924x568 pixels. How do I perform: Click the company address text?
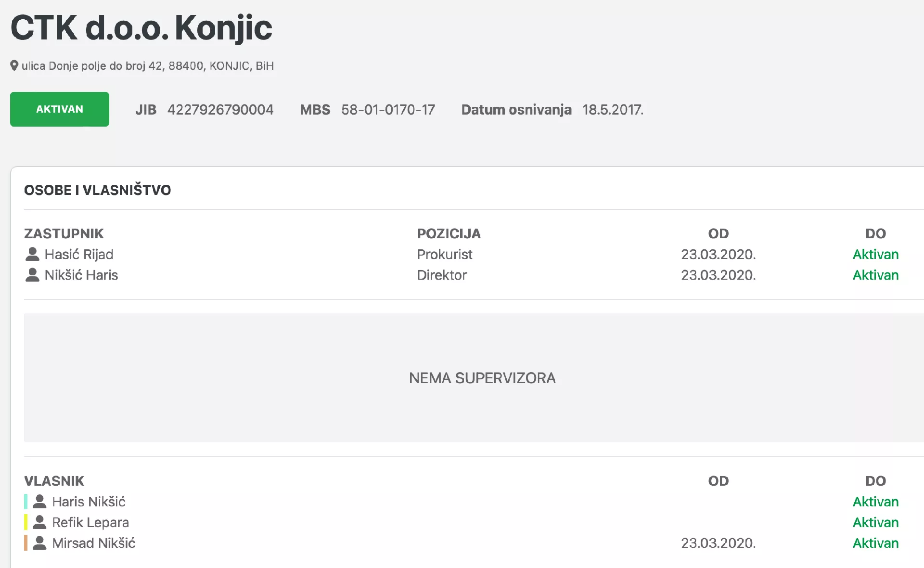[x=148, y=66]
